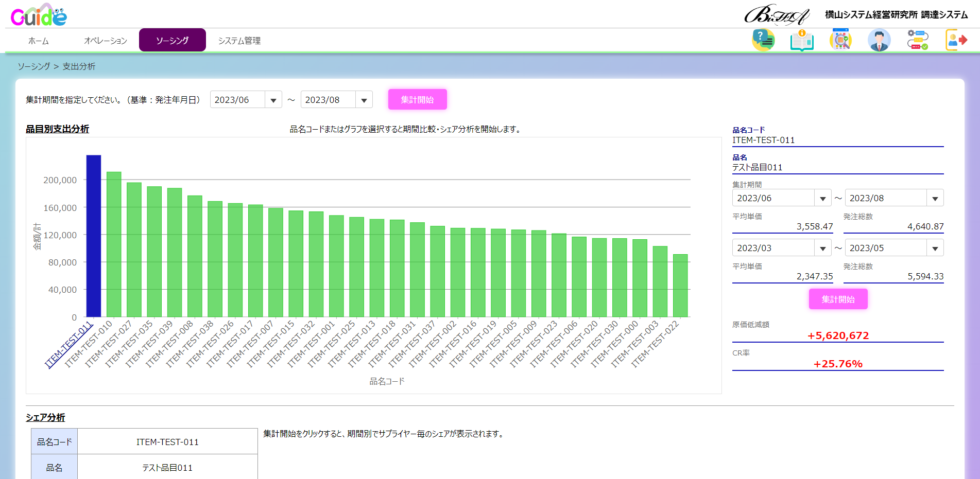The image size is (980, 479).
Task: Click the ITEM-TEST-002 axis label
Action: (433, 344)
